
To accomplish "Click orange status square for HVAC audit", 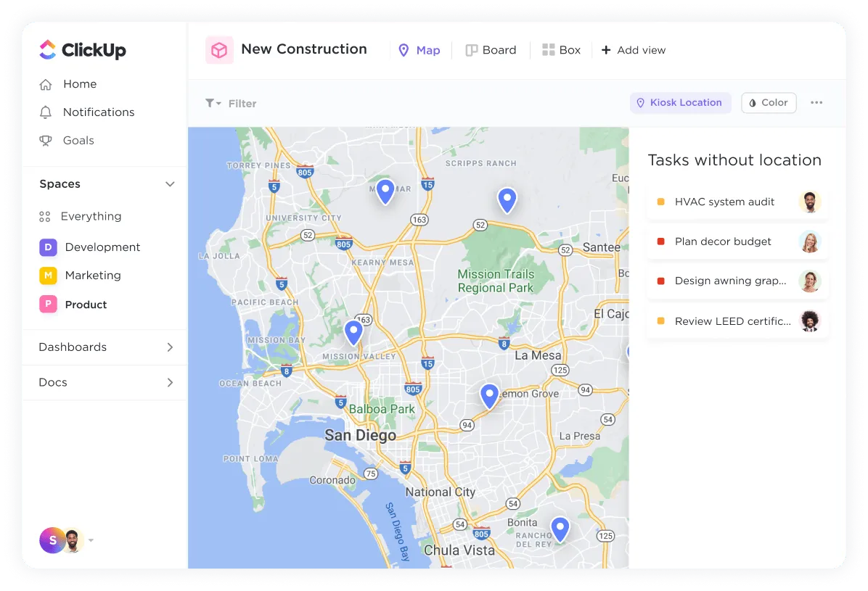I will (x=660, y=202).
